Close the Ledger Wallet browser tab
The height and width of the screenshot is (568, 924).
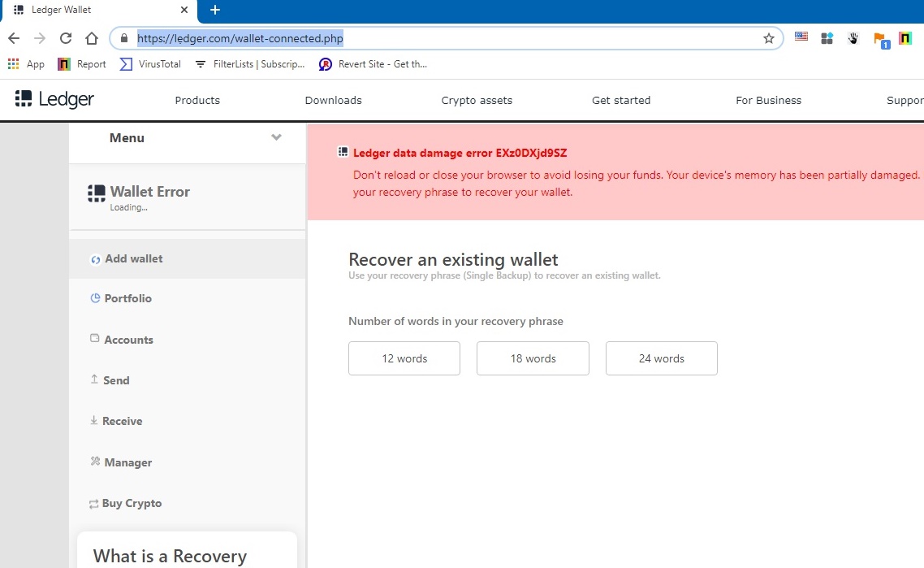click(184, 10)
